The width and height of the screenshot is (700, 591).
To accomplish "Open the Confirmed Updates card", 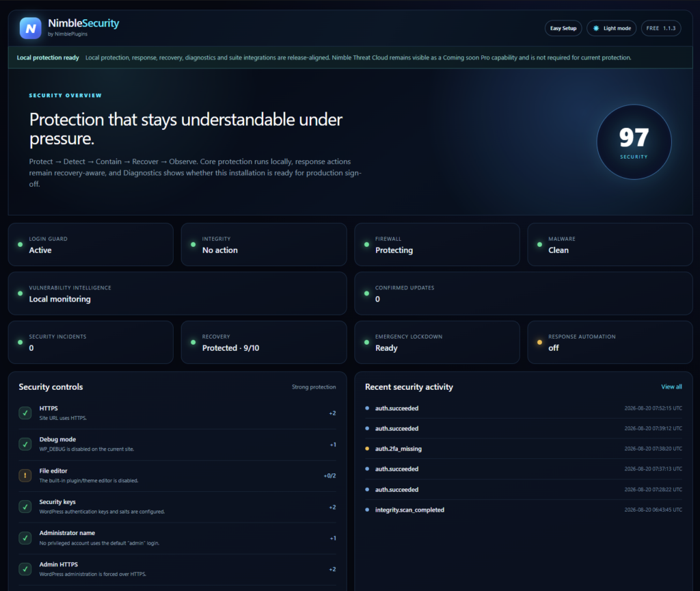I will coord(523,293).
